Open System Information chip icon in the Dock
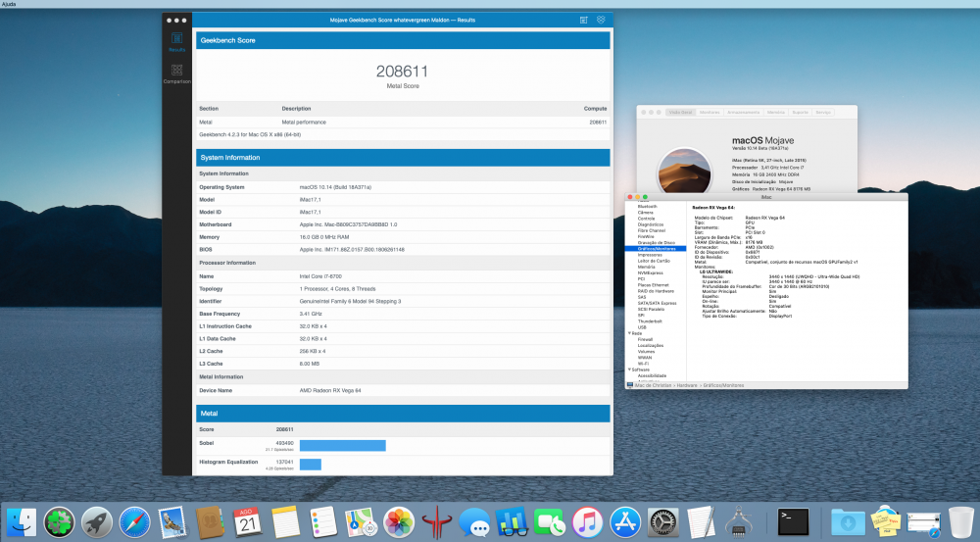Image resolution: width=980 pixels, height=542 pixels. [738, 522]
